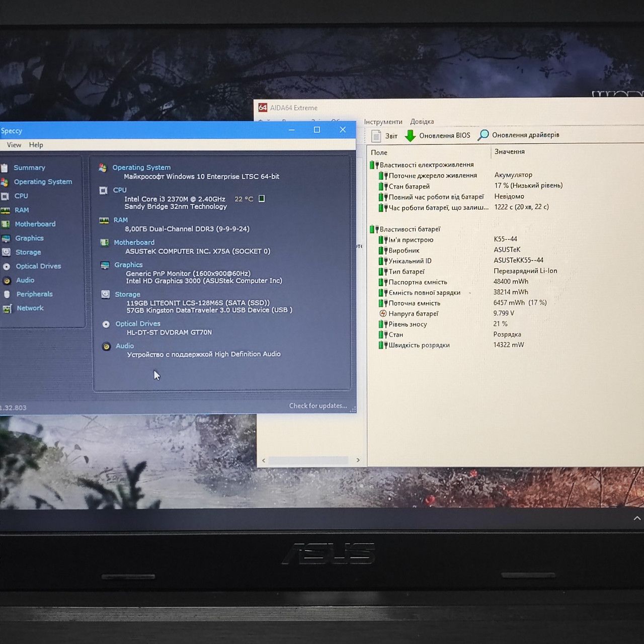This screenshot has height=644, width=644.
Task: Open the Storage heading link in Speccy's summary
Action: (x=127, y=294)
